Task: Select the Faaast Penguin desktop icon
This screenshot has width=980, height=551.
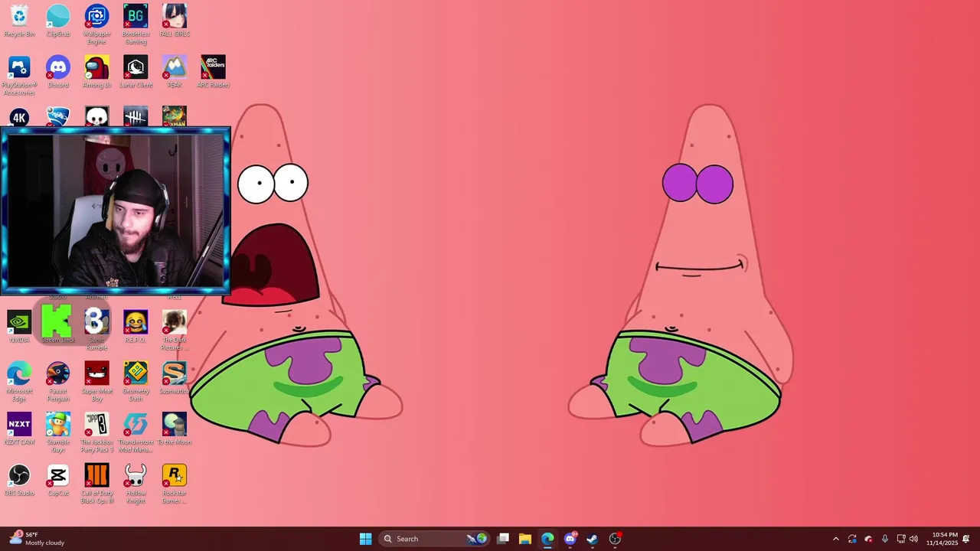Action: [x=58, y=382]
